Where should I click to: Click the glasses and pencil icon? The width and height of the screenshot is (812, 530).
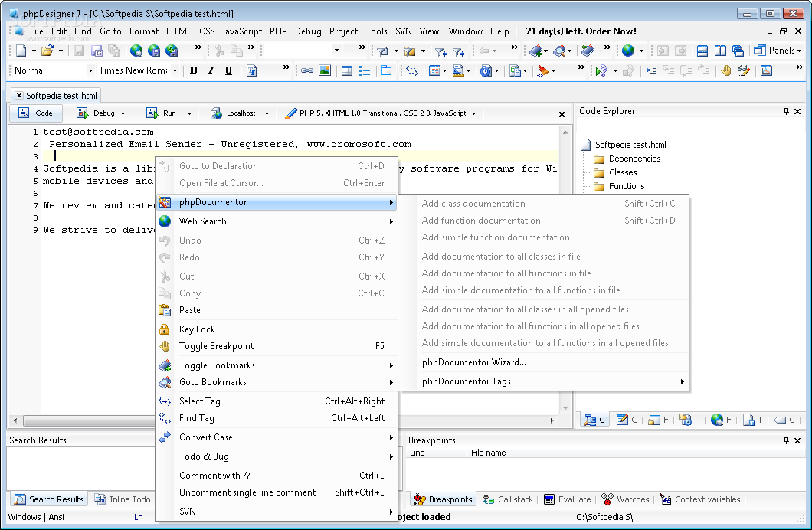pyautogui.click(x=744, y=71)
